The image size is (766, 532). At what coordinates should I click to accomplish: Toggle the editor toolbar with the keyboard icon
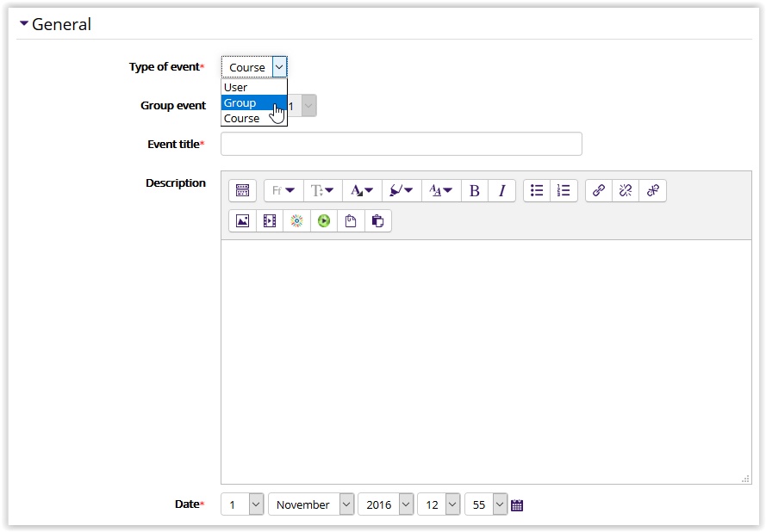tap(242, 190)
